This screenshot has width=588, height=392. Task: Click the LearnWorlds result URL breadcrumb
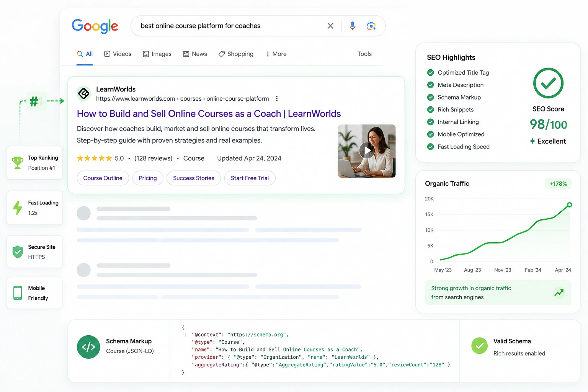click(182, 98)
